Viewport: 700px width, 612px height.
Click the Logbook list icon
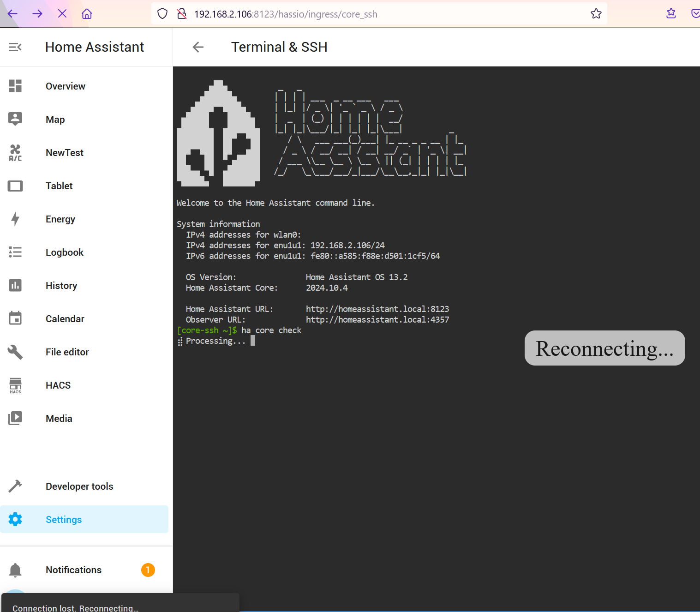[15, 252]
